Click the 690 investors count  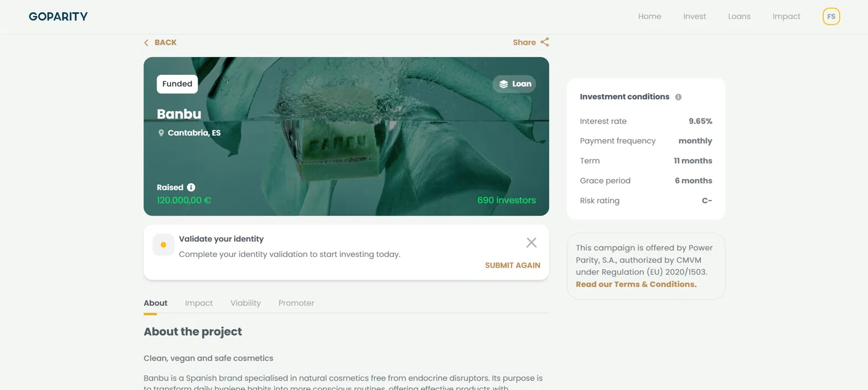click(507, 201)
